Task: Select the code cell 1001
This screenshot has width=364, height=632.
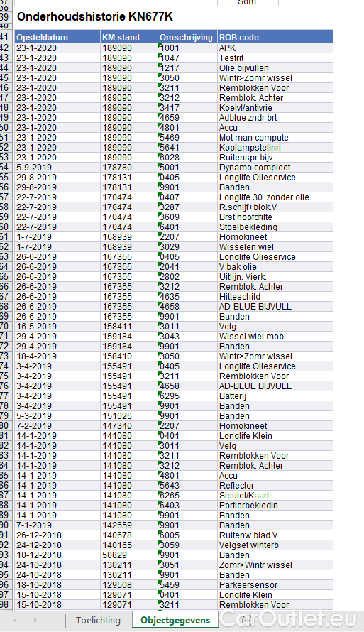Action: [187, 48]
